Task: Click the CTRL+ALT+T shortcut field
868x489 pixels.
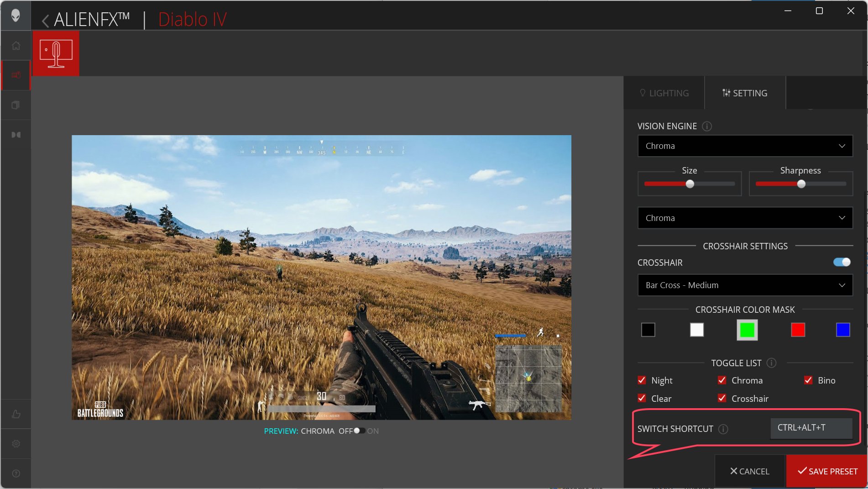Action: coord(811,428)
